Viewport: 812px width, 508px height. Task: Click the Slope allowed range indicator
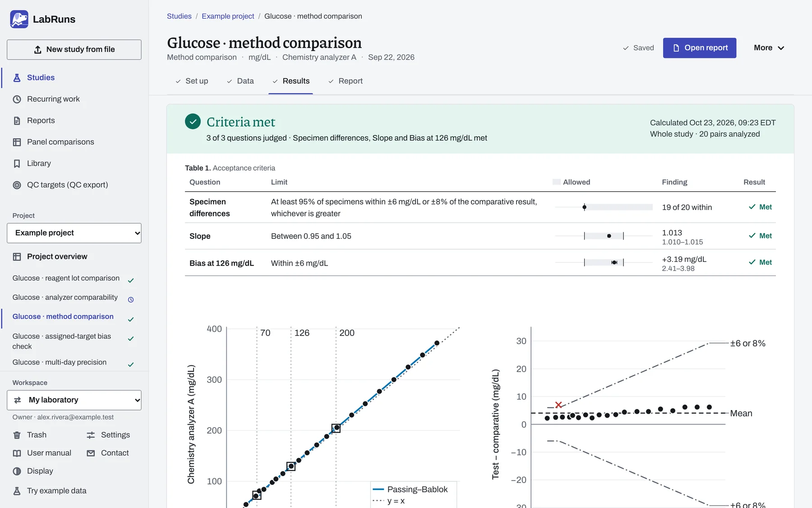tap(604, 236)
